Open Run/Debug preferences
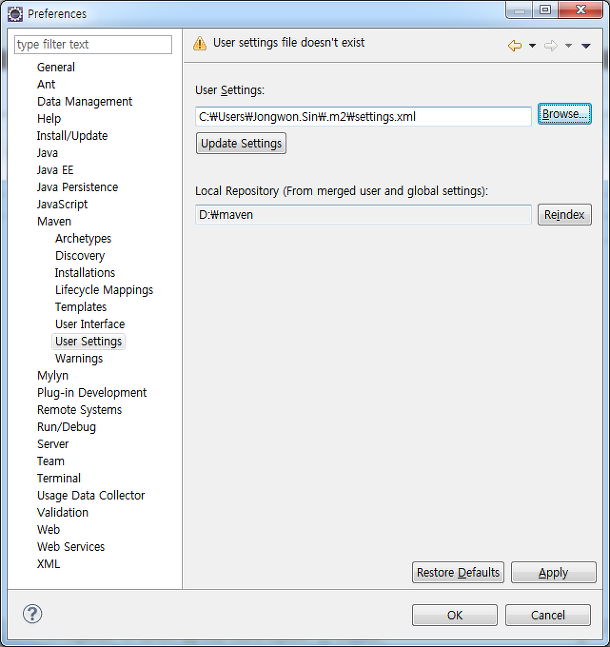The width and height of the screenshot is (610, 647). 66,427
